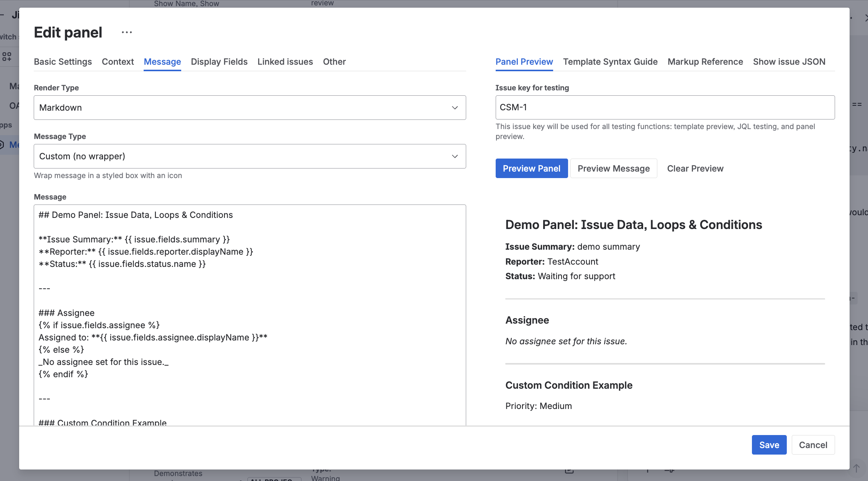Click the 'Render Type' field label

[56, 88]
